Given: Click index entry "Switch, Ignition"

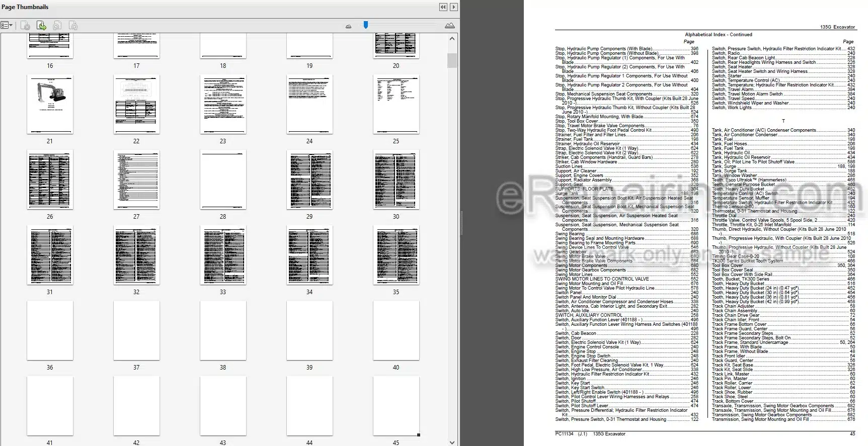Looking at the screenshot, I should tap(627, 379).
